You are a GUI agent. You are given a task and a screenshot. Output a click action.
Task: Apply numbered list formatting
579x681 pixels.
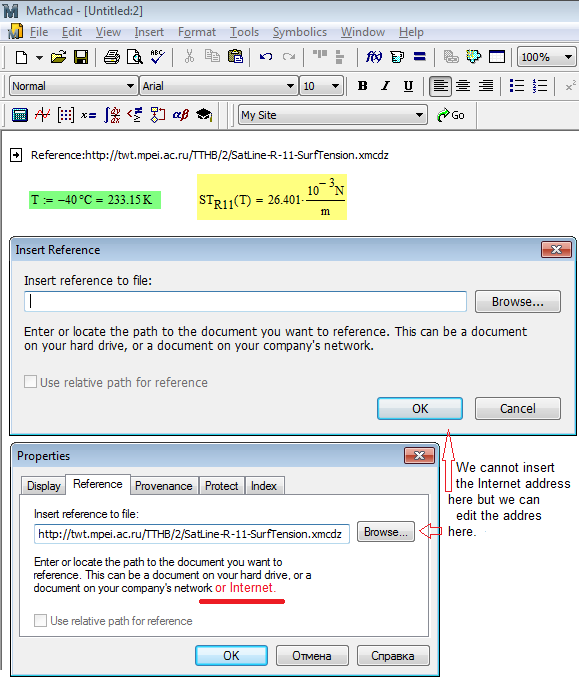(539, 86)
